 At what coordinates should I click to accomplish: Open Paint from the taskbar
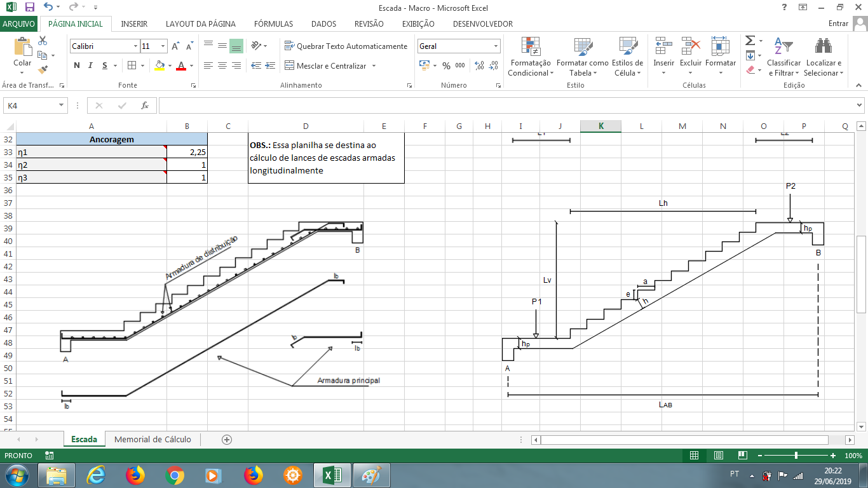click(371, 475)
